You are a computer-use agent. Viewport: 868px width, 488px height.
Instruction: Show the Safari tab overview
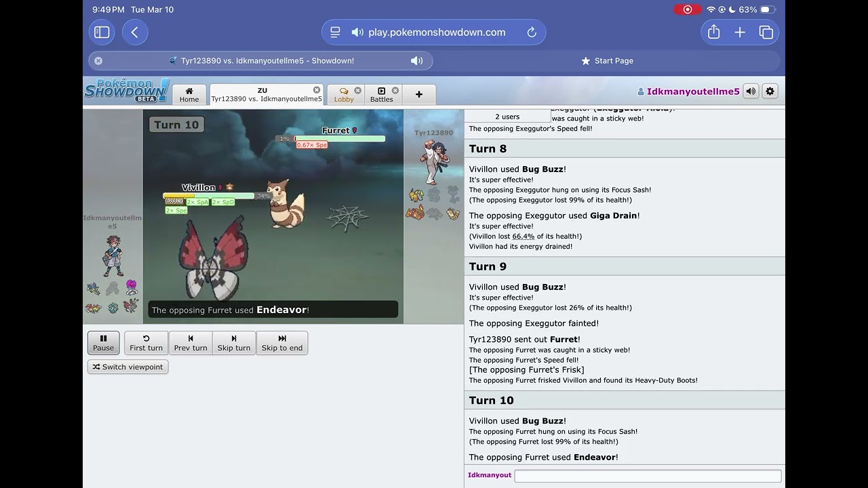point(766,33)
